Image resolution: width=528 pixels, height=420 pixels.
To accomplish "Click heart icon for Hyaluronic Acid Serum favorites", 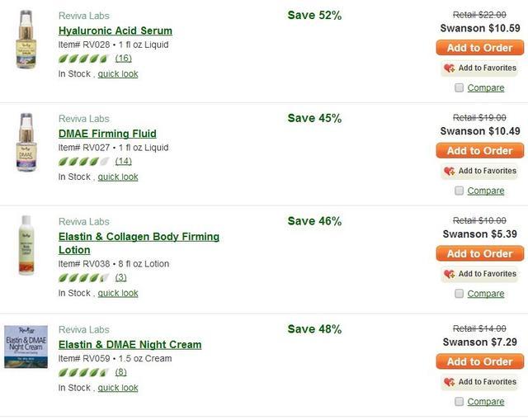I will [449, 68].
